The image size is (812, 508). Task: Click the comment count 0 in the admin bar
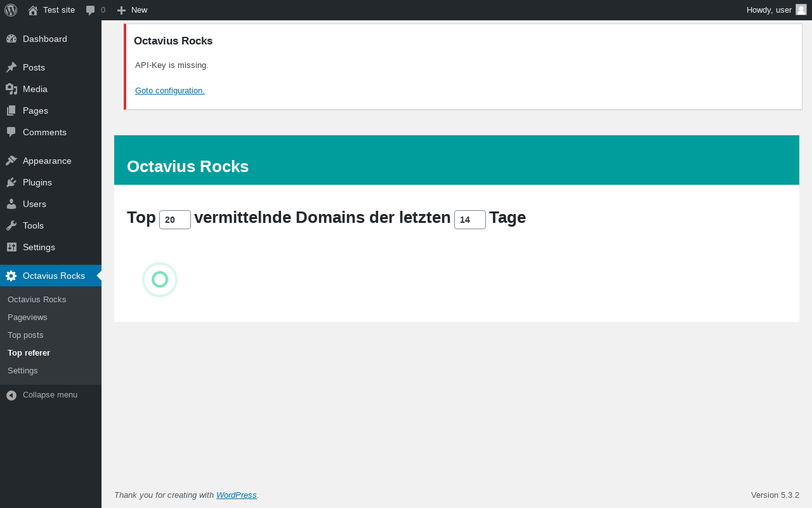coord(103,10)
